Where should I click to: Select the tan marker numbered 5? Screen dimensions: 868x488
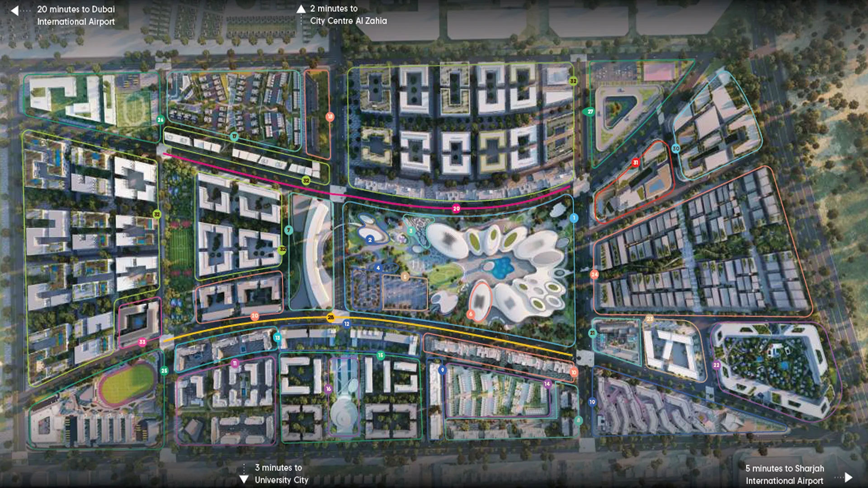coord(405,277)
